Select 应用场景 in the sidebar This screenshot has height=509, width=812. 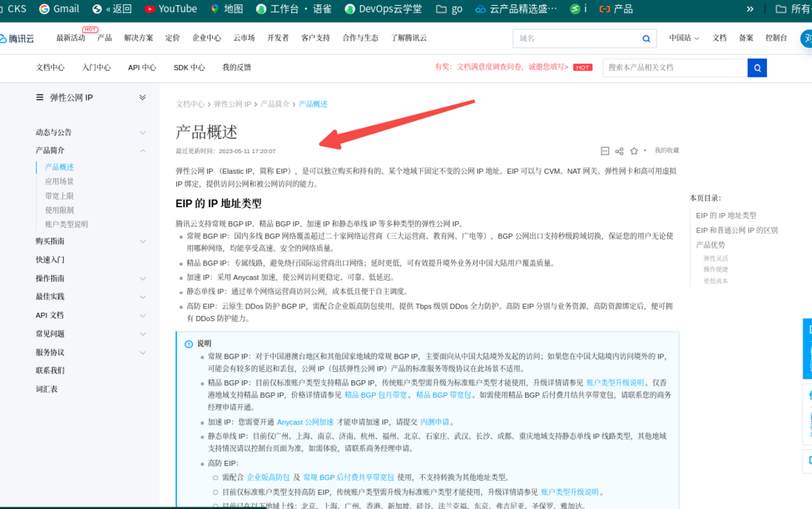tap(59, 181)
